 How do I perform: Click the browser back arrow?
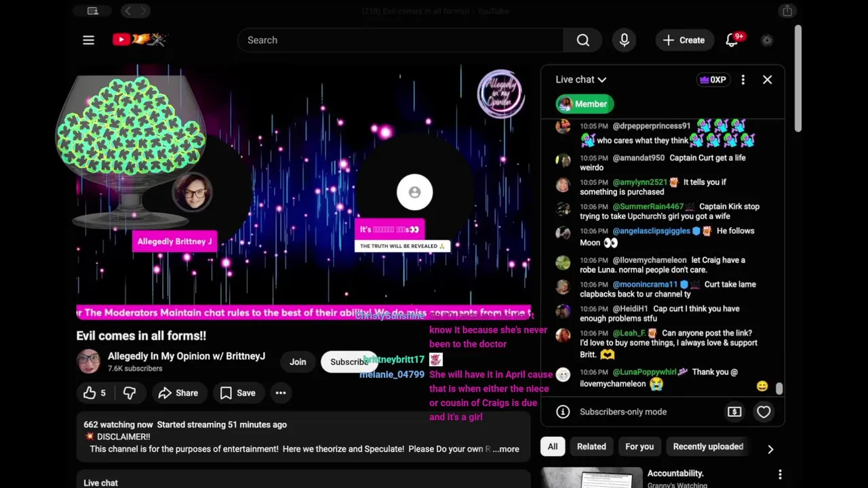[127, 11]
